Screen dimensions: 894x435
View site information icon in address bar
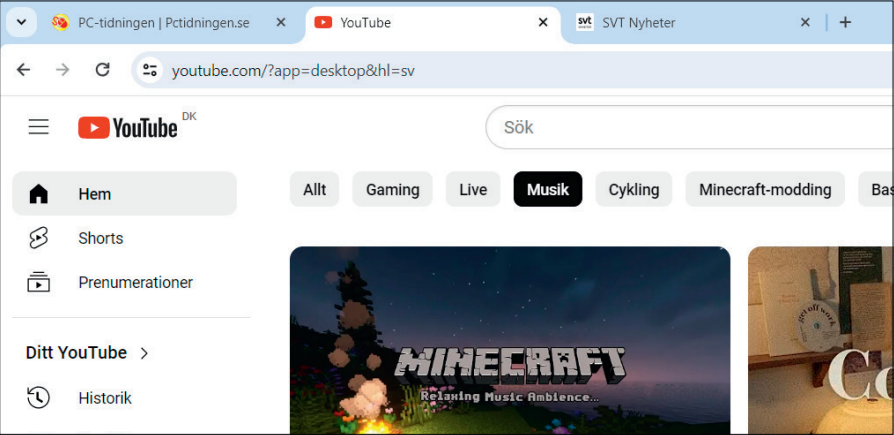point(150,71)
